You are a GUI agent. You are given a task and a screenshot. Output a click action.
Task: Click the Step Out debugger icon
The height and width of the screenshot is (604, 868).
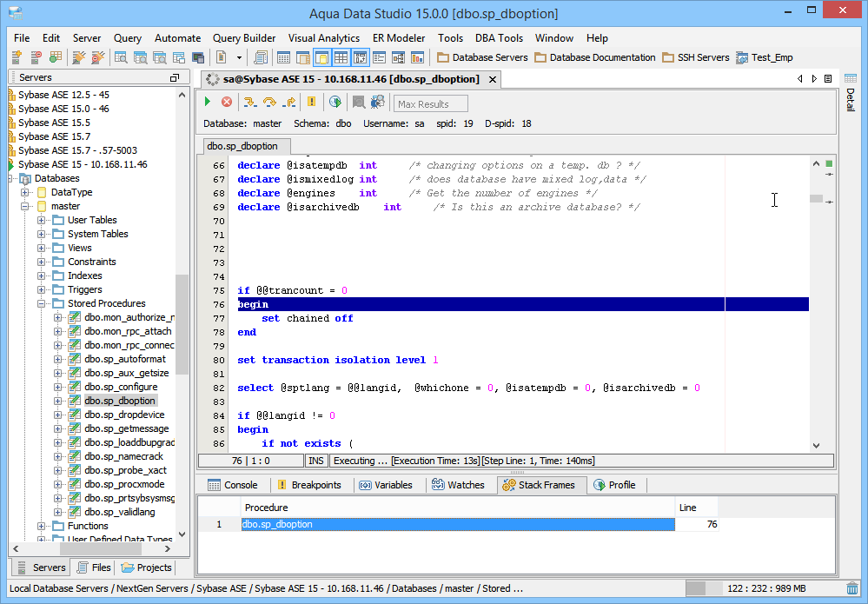(x=289, y=103)
